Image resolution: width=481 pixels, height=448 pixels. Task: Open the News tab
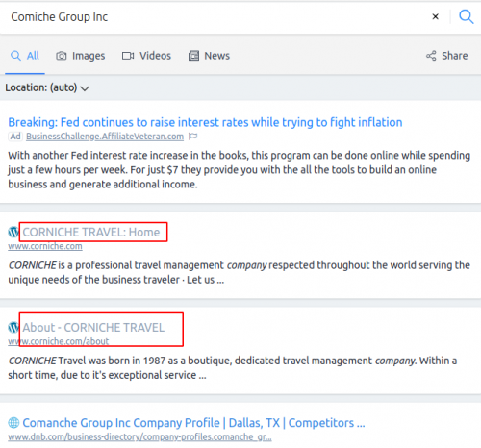(209, 56)
